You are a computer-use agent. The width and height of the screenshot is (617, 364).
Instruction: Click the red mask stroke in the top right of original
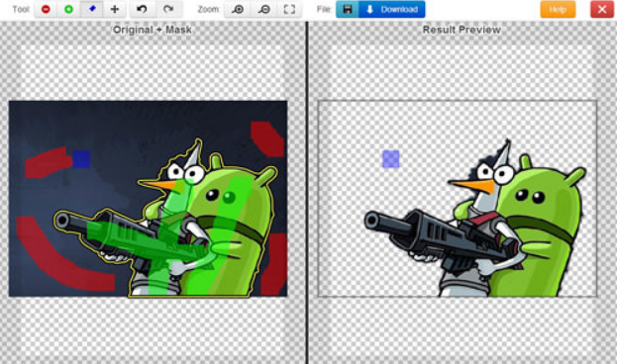point(267,138)
